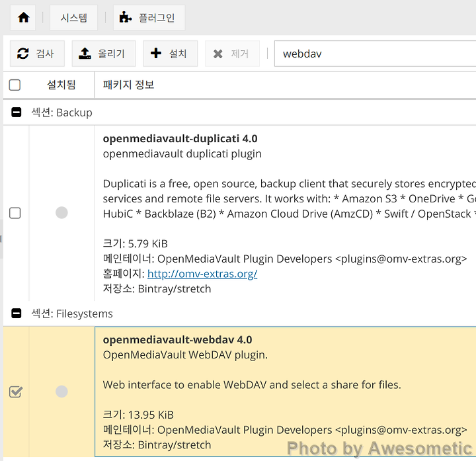
Task: Click the 설치 install button
Action: click(x=170, y=54)
